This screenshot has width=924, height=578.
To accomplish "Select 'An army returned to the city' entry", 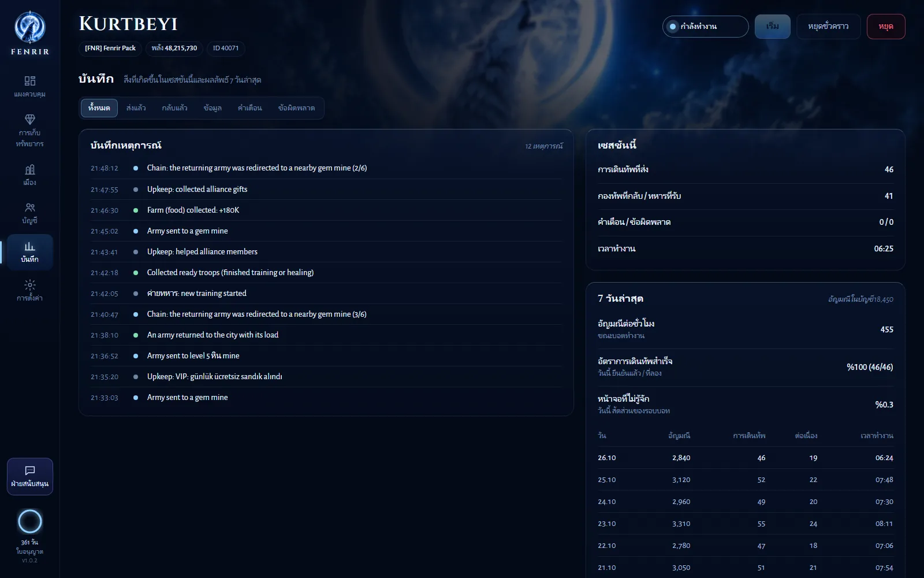I will (326, 335).
